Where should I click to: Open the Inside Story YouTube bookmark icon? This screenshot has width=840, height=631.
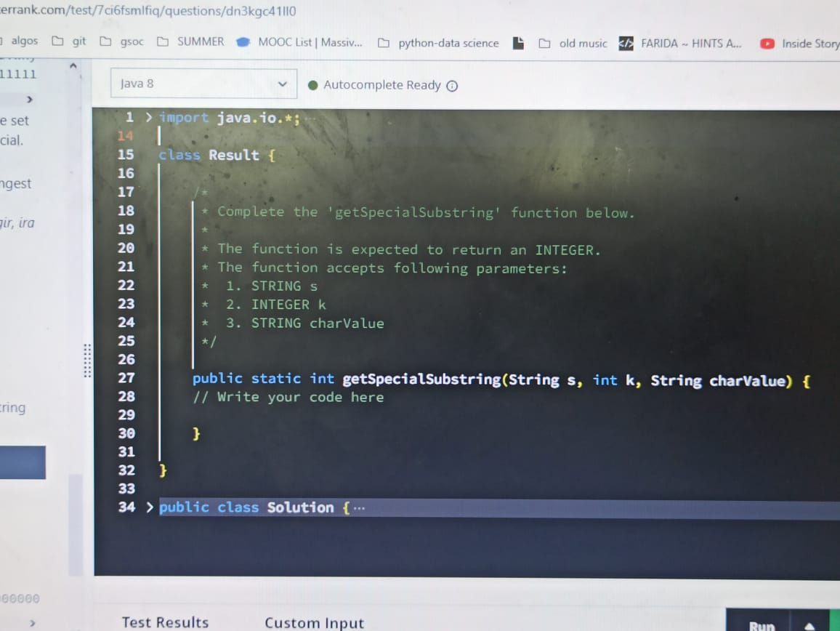point(767,44)
